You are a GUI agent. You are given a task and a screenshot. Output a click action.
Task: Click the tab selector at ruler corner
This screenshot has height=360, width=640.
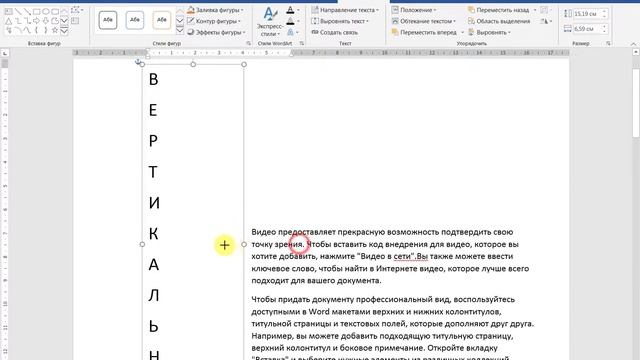coord(5,53)
